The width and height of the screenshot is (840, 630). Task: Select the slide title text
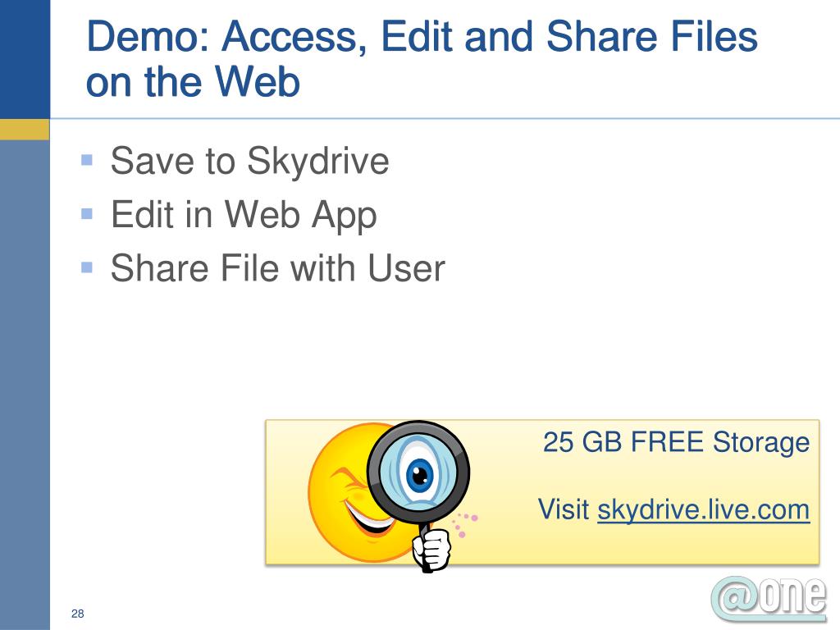[x=422, y=59]
